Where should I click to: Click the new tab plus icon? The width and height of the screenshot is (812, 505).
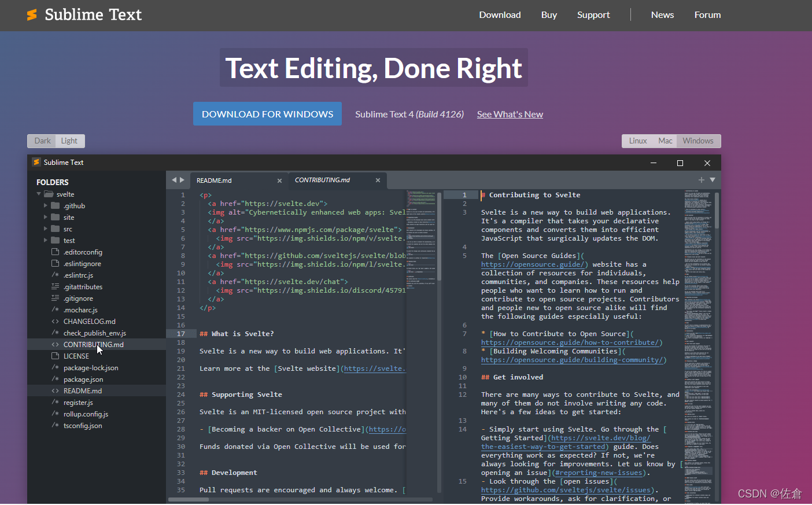pos(702,180)
